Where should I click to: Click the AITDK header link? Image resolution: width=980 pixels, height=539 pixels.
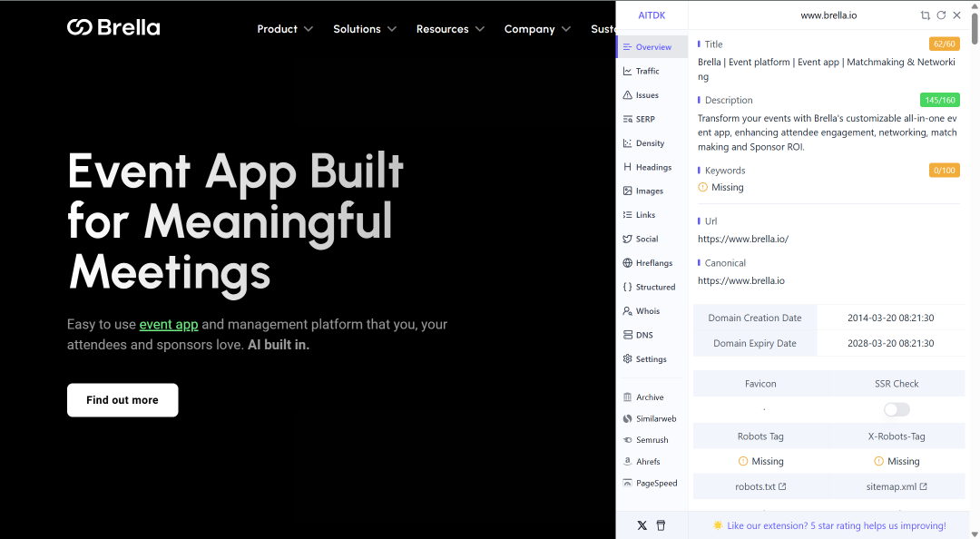[x=652, y=15]
